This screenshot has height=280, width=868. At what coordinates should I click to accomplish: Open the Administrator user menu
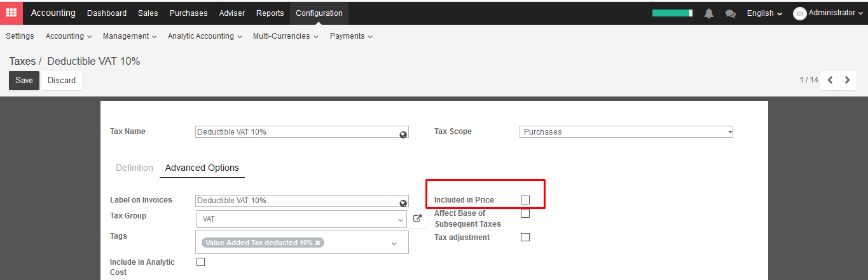tap(835, 13)
